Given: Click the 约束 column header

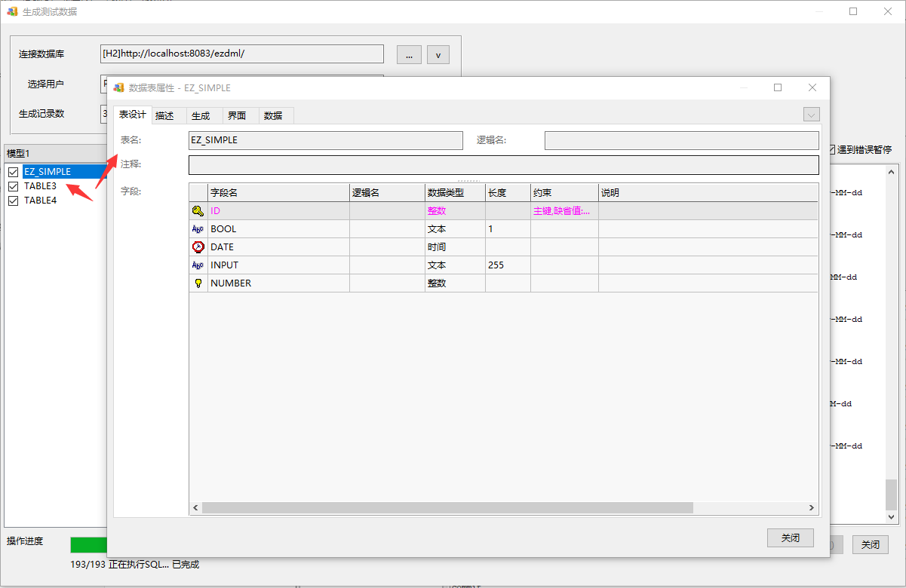Looking at the screenshot, I should click(564, 193).
